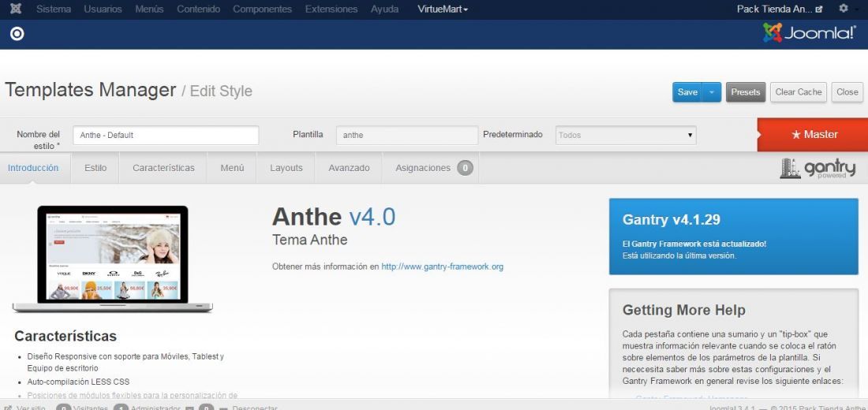Click the Nombre del estilo input field
Image resolution: width=868 pixels, height=410 pixels.
(x=166, y=135)
